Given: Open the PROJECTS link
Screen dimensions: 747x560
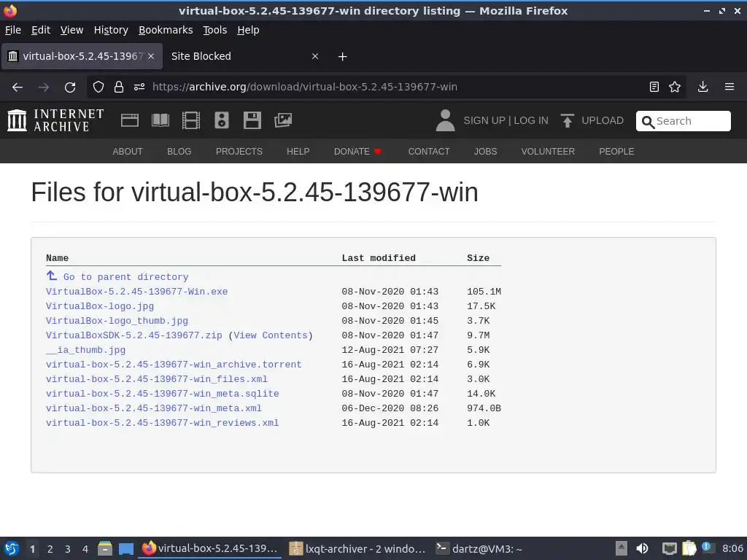Looking at the screenshot, I should coord(239,152).
